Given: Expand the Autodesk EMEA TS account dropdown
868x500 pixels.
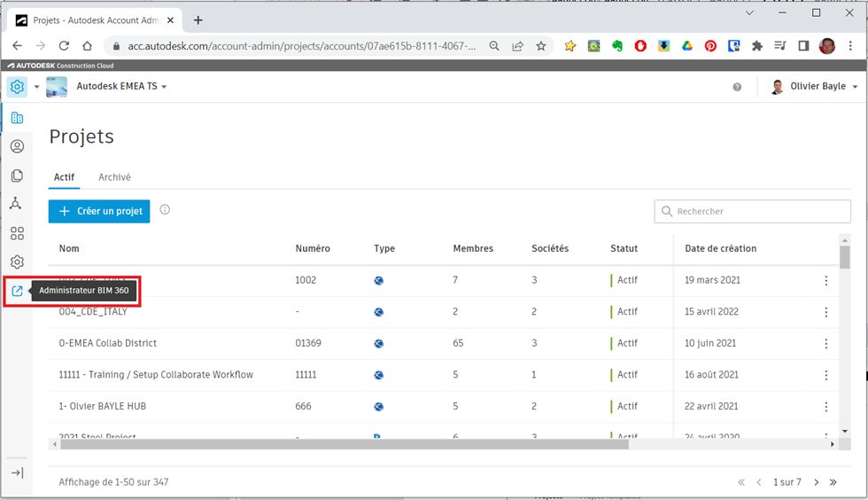Looking at the screenshot, I should (121, 86).
